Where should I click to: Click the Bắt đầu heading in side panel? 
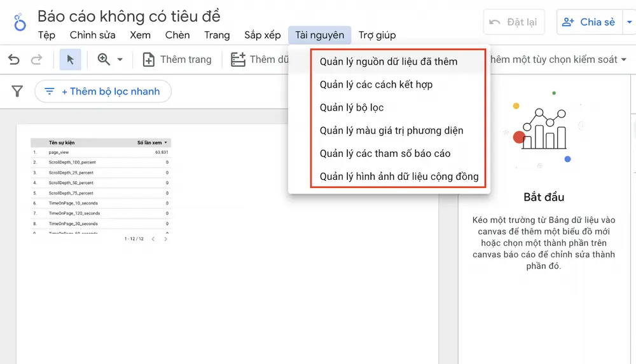click(544, 197)
